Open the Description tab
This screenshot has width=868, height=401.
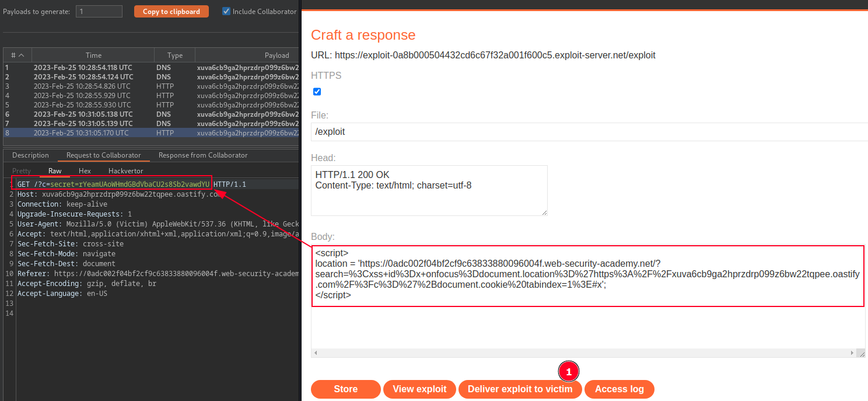[x=30, y=155]
